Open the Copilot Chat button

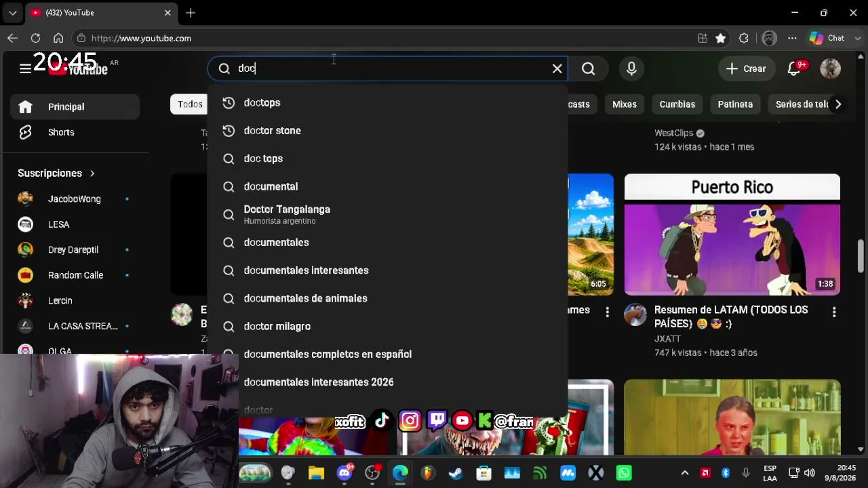(x=827, y=38)
